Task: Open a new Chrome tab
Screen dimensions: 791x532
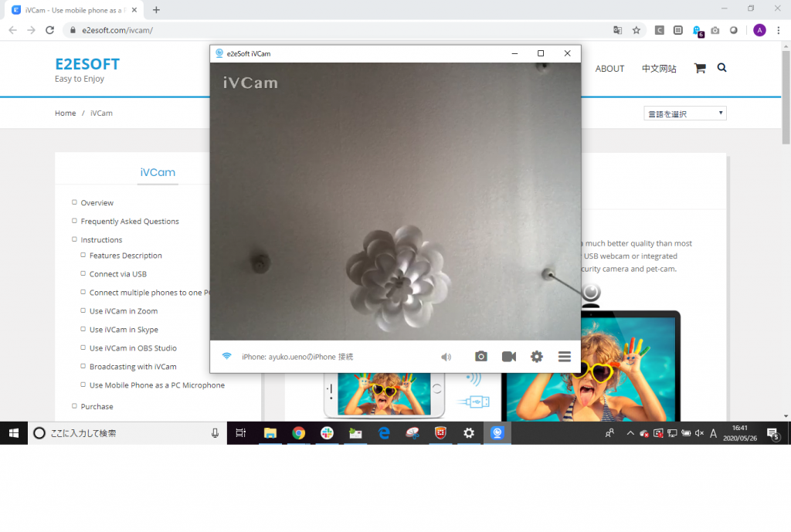Action: [156, 10]
